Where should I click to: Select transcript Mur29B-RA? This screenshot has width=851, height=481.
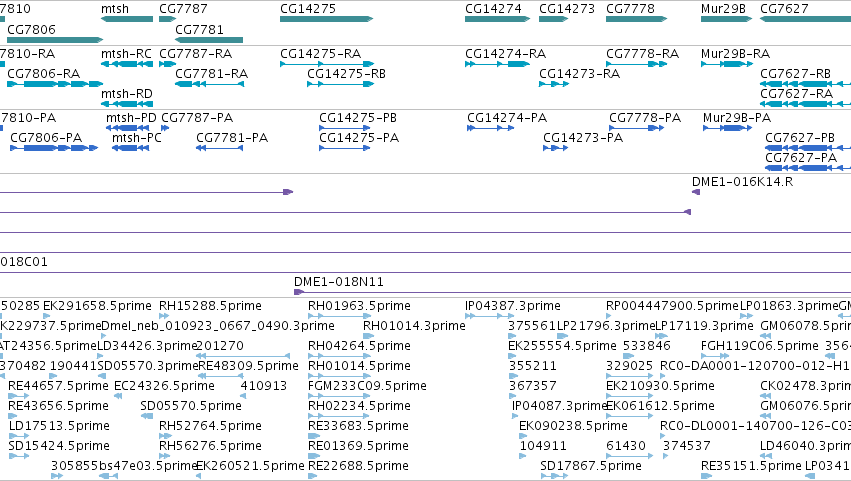pos(727,64)
